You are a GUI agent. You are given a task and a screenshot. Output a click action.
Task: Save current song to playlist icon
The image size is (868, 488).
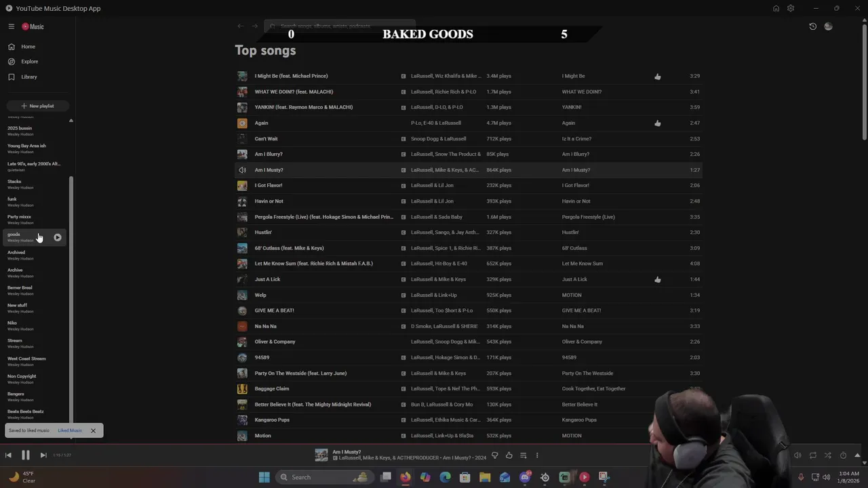pyautogui.click(x=523, y=455)
